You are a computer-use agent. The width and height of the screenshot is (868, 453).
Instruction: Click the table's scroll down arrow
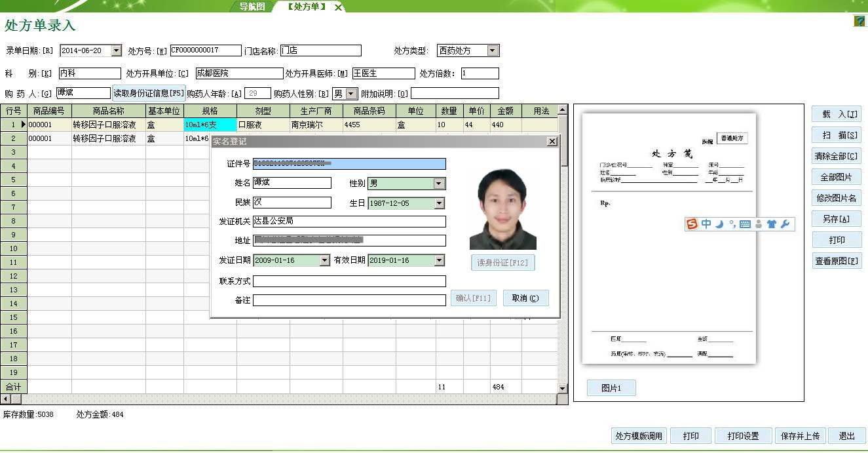(562, 388)
